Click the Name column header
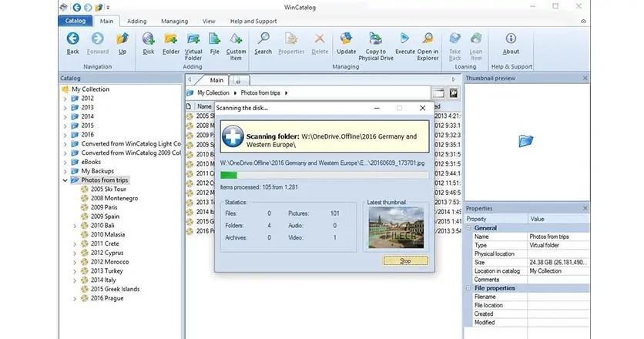This screenshot has width=644, height=339. (x=204, y=106)
